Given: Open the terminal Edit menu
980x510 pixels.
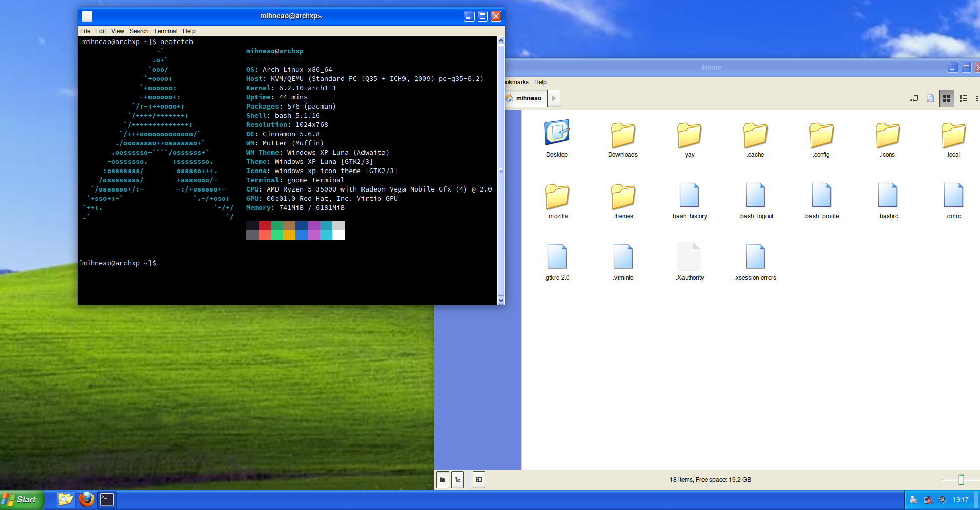Looking at the screenshot, I should pyautogui.click(x=100, y=31).
